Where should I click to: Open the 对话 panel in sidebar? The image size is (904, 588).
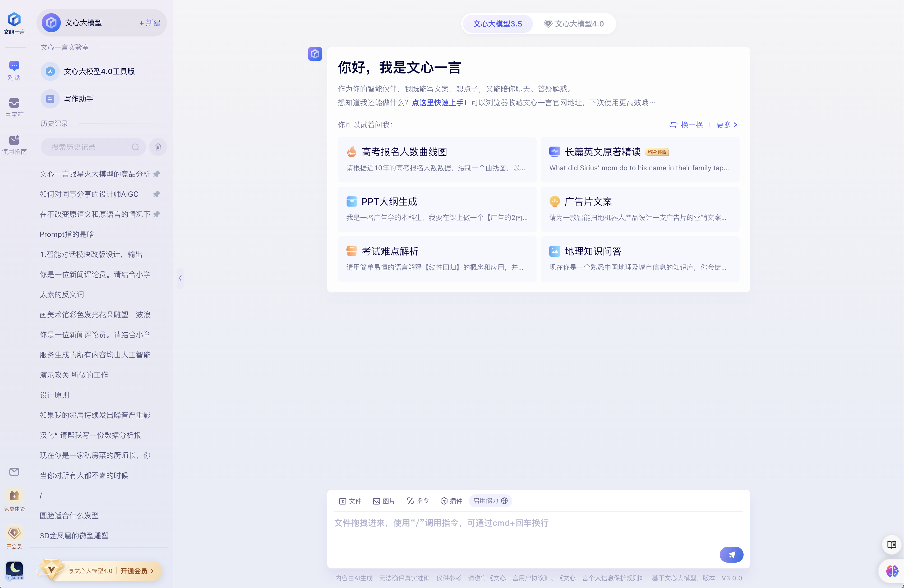click(x=14, y=71)
